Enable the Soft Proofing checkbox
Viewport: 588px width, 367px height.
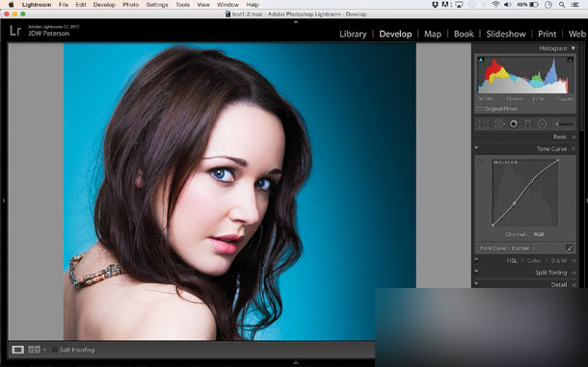click(55, 350)
